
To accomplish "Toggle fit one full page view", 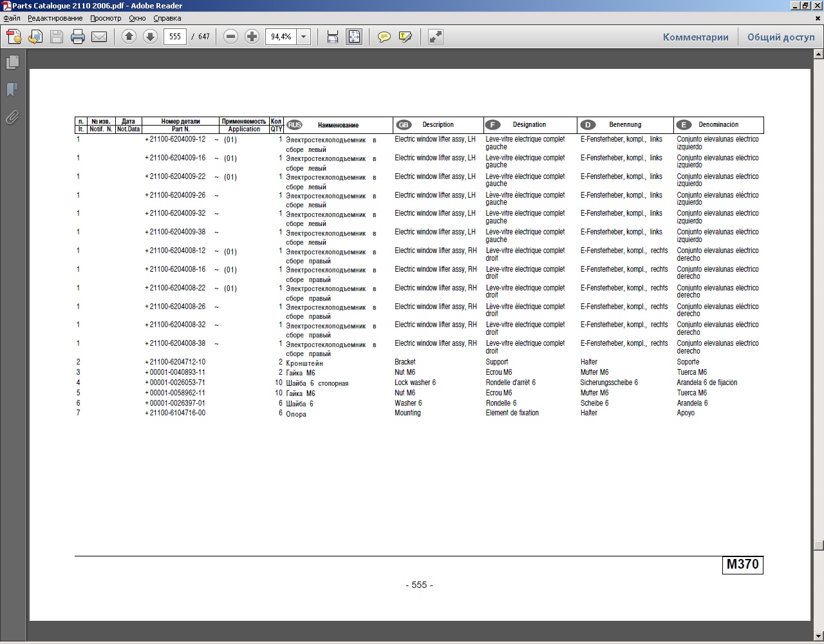I will tap(354, 37).
